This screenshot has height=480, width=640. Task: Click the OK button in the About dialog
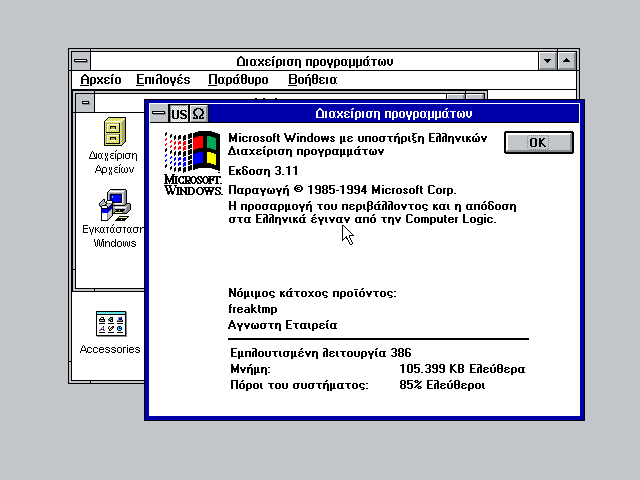pos(539,142)
